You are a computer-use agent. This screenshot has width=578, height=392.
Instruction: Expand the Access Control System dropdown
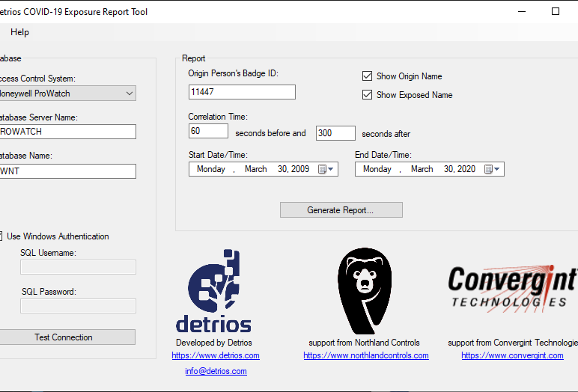(129, 94)
